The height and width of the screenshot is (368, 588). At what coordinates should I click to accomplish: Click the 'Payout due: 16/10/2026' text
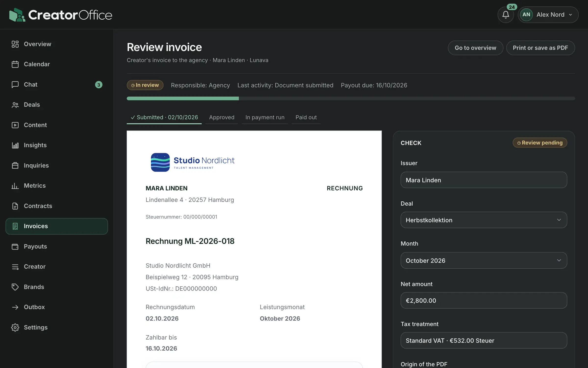coord(374,85)
